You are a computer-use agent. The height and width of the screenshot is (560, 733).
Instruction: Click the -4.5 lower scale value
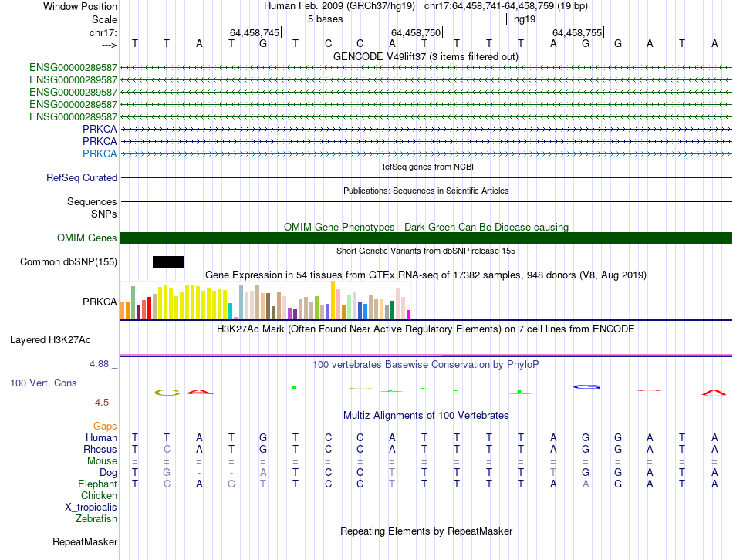pyautogui.click(x=100, y=403)
